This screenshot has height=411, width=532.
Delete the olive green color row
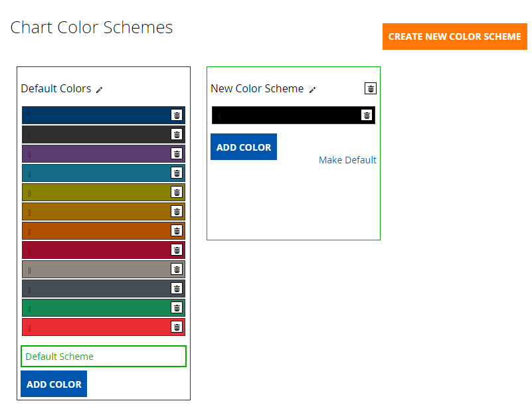click(x=177, y=192)
